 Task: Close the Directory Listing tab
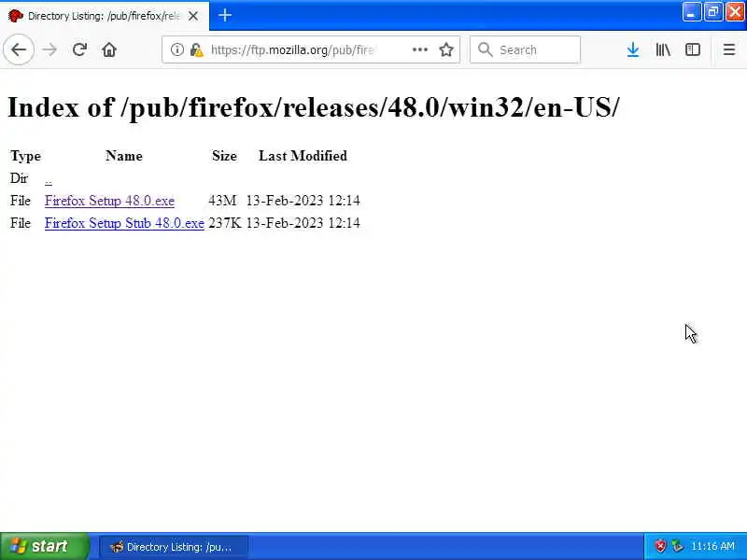193,16
